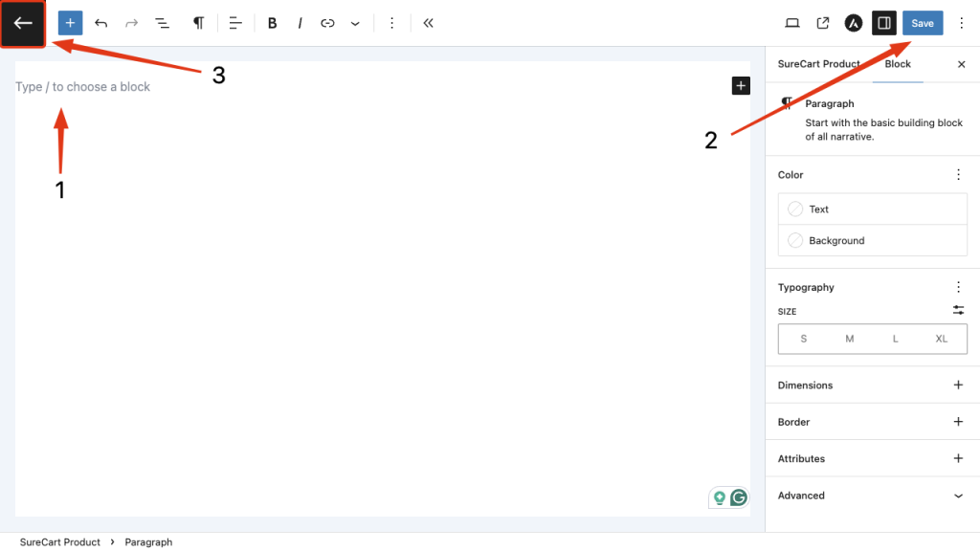Open the Astra settings icon
Screen dimensions: 980x551
point(853,23)
